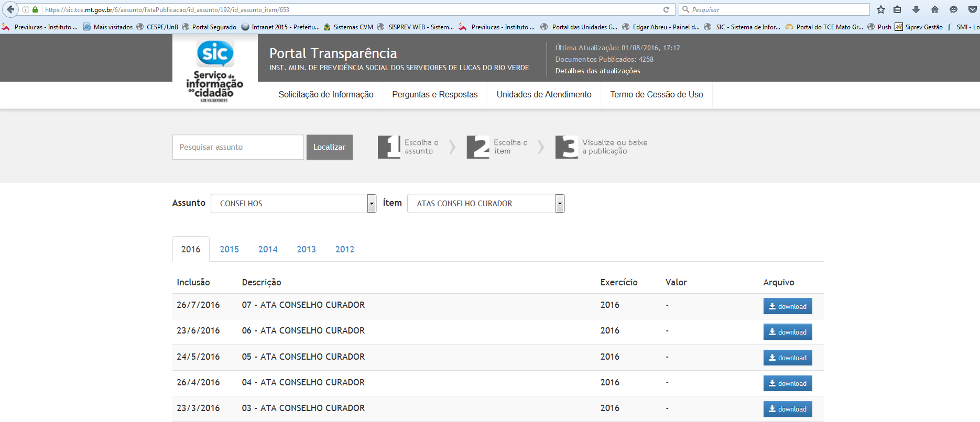The width and height of the screenshot is (980, 422).
Task: Select the 2012 year tab
Action: [x=345, y=250]
